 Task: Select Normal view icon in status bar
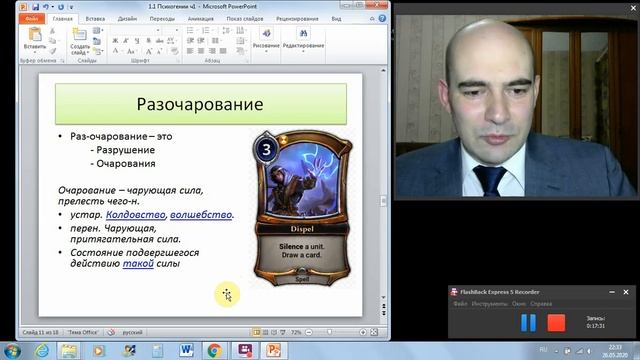(x=256, y=332)
